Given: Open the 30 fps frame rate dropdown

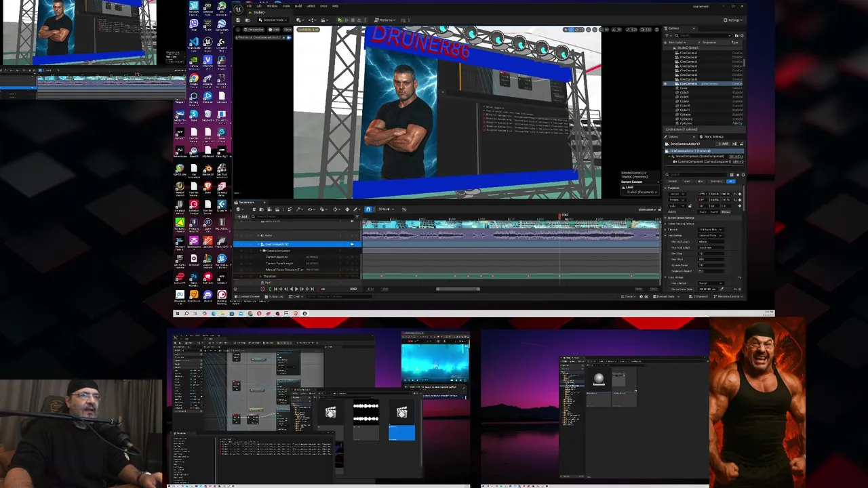Looking at the screenshot, I should click(387, 209).
